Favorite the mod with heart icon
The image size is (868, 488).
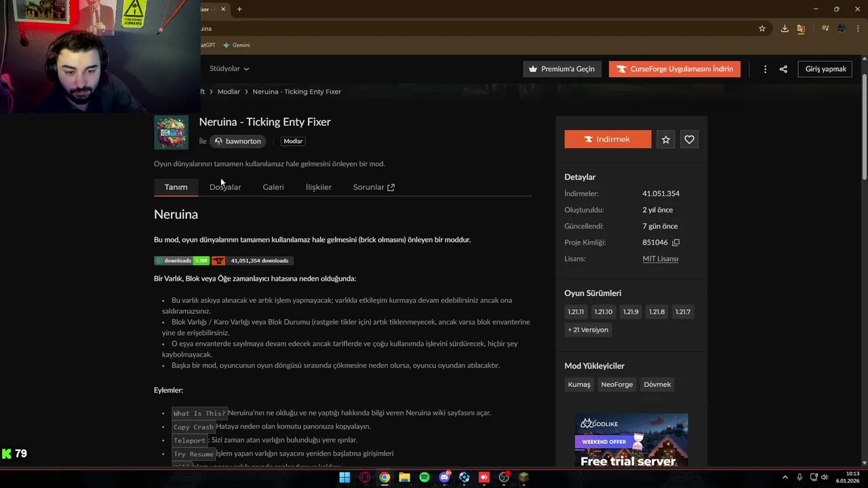tap(689, 139)
